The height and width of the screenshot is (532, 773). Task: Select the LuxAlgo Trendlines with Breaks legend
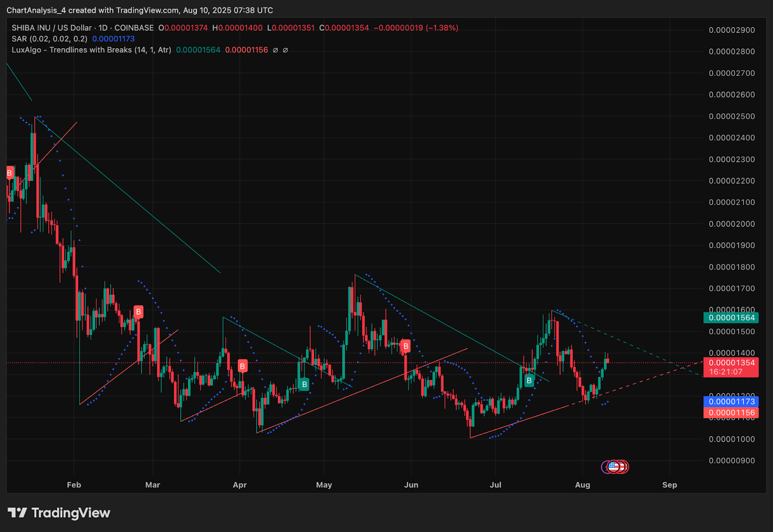pyautogui.click(x=91, y=50)
